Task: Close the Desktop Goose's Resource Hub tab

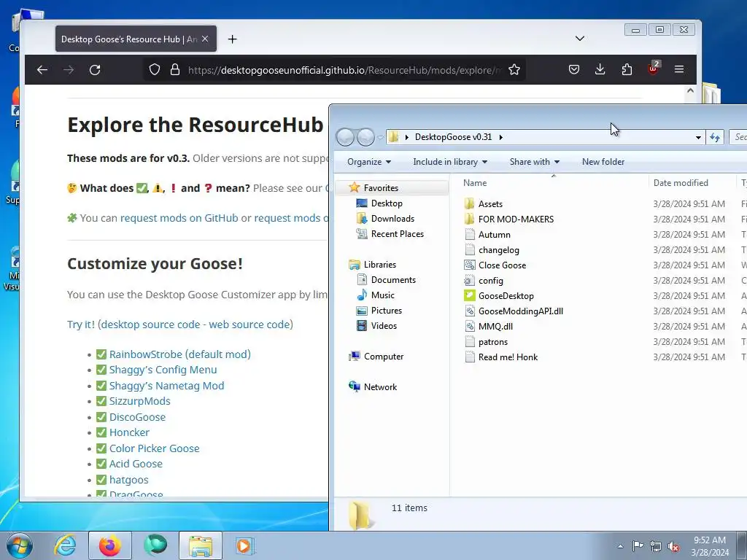Action: click(x=205, y=39)
